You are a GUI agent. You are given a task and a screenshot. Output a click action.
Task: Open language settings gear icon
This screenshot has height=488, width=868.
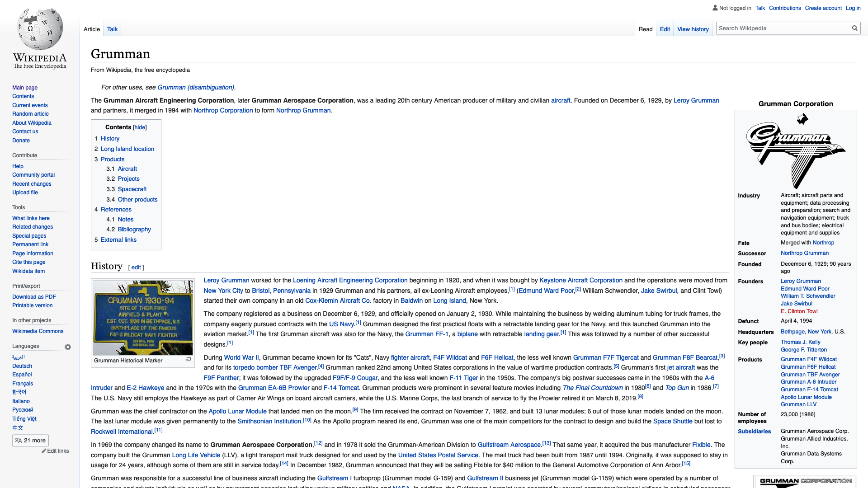click(x=68, y=347)
